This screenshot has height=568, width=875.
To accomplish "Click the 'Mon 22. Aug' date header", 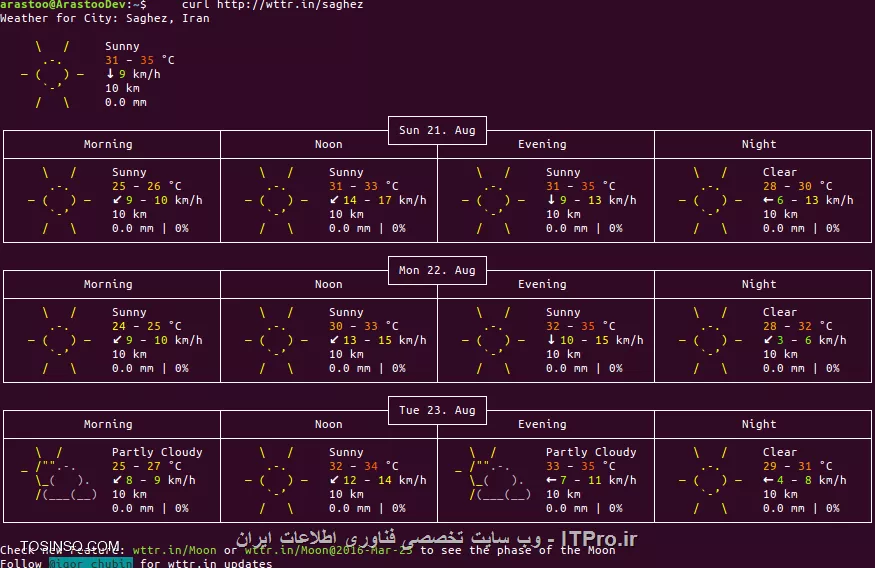I will tap(437, 270).
